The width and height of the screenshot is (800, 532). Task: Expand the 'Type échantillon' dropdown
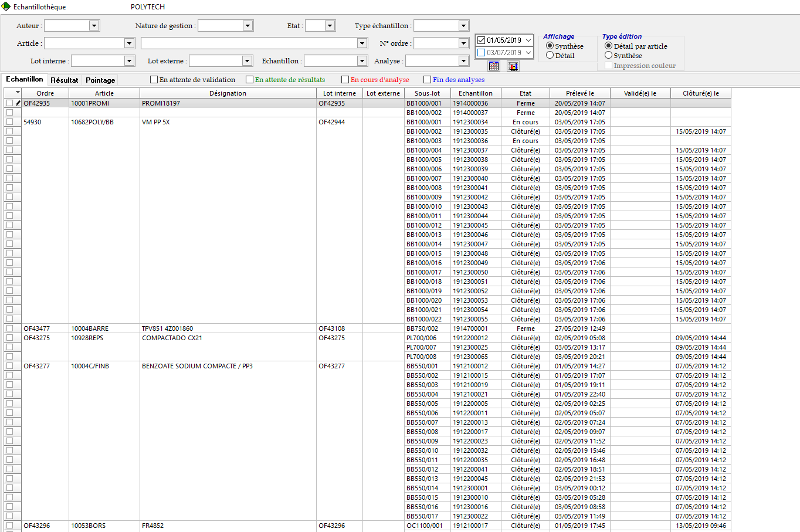463,26
